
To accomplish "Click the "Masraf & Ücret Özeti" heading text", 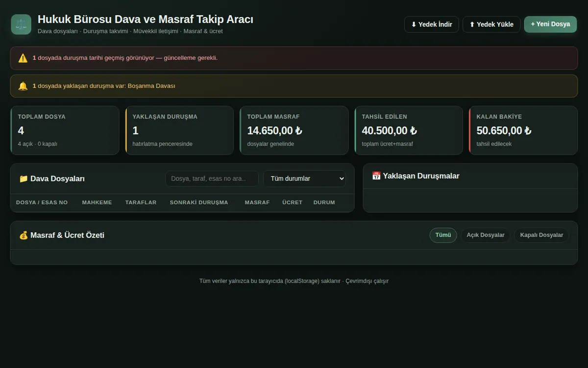I will pyautogui.click(x=67, y=235).
